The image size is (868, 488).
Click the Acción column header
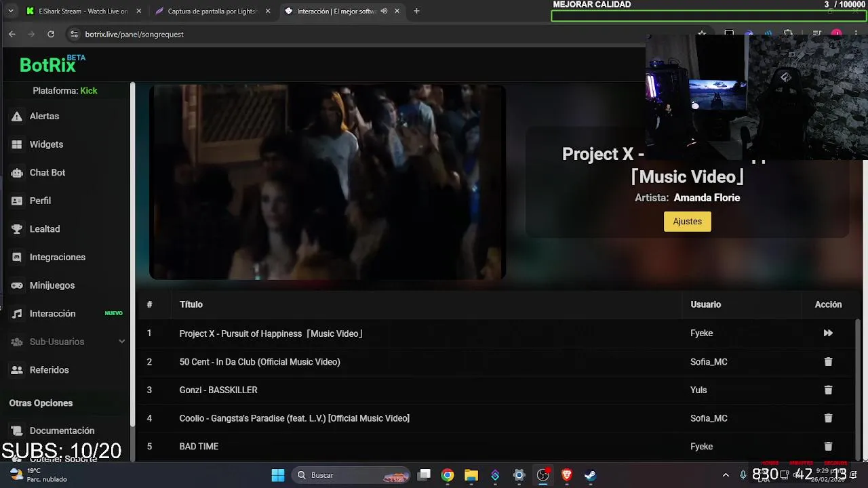point(828,305)
